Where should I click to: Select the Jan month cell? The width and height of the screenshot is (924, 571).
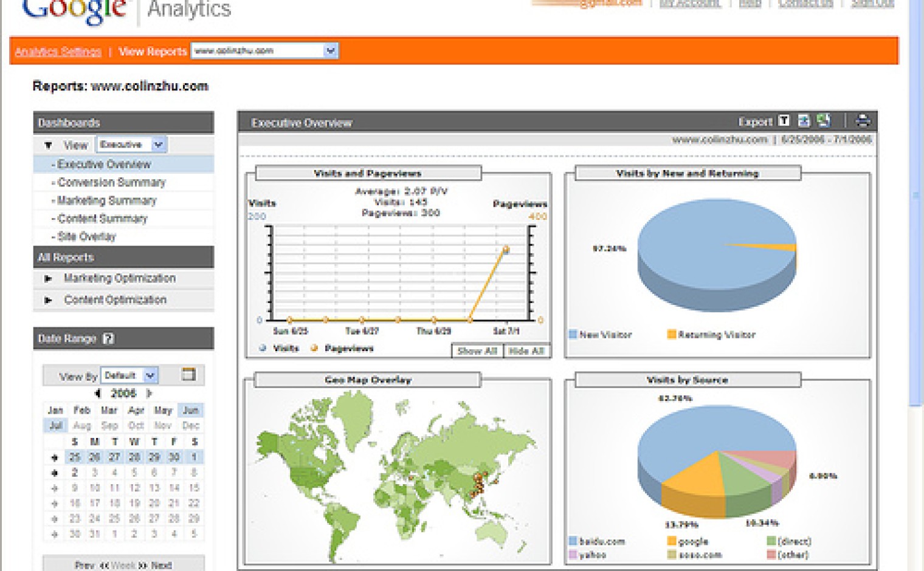[55, 410]
